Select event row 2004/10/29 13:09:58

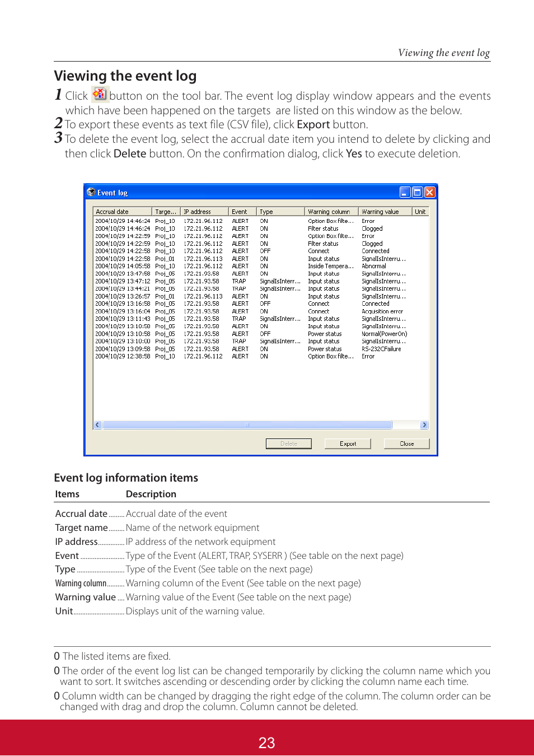pyautogui.click(x=261, y=349)
